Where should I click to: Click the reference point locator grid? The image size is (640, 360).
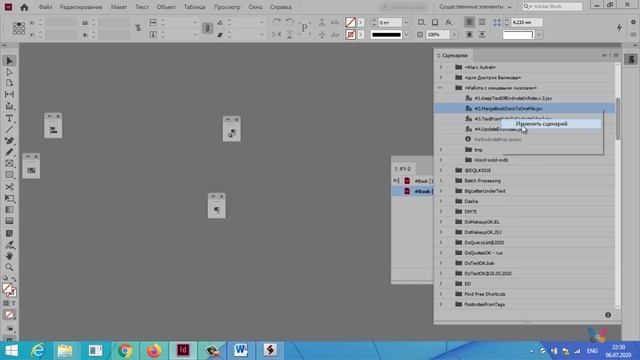click(x=19, y=28)
